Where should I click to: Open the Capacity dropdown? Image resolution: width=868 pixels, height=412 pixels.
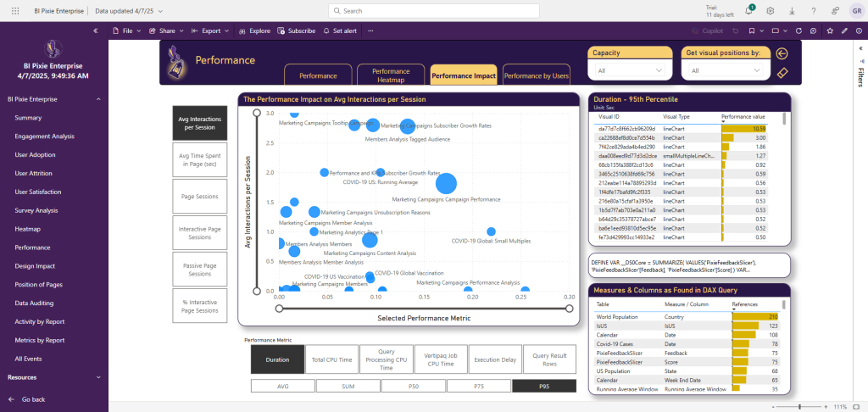tap(630, 71)
